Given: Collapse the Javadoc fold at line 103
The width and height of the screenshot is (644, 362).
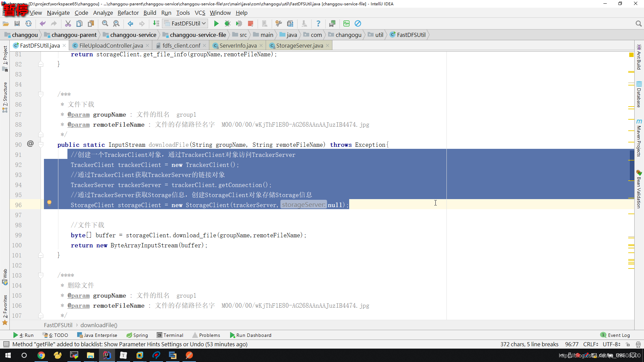Looking at the screenshot, I should click(x=41, y=275).
